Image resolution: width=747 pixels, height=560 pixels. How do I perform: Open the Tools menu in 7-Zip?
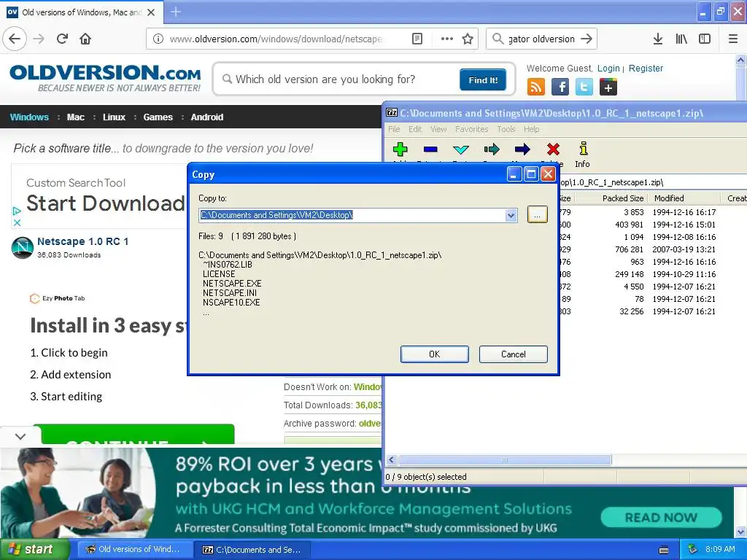[x=506, y=129]
